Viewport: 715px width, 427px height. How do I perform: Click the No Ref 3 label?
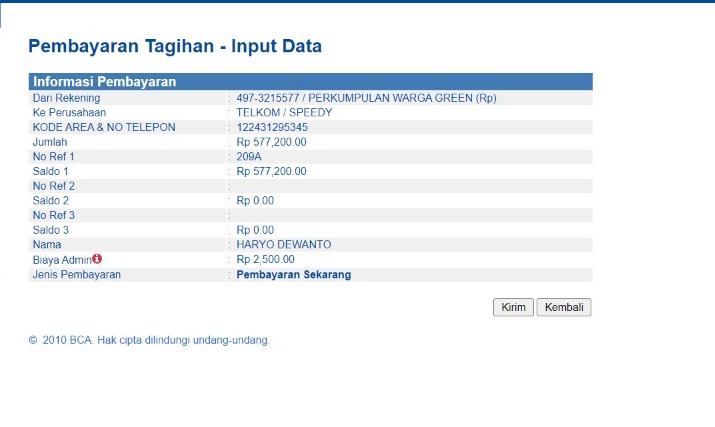pyautogui.click(x=54, y=215)
